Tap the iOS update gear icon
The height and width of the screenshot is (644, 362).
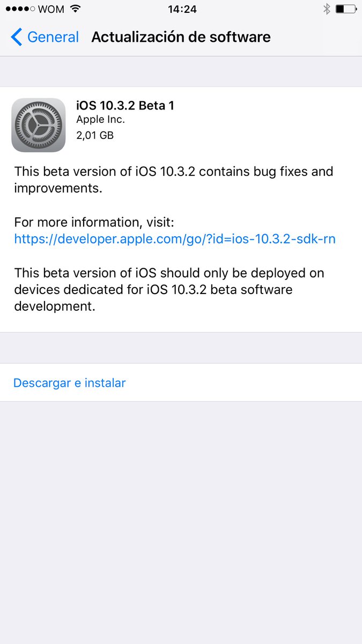(x=39, y=125)
